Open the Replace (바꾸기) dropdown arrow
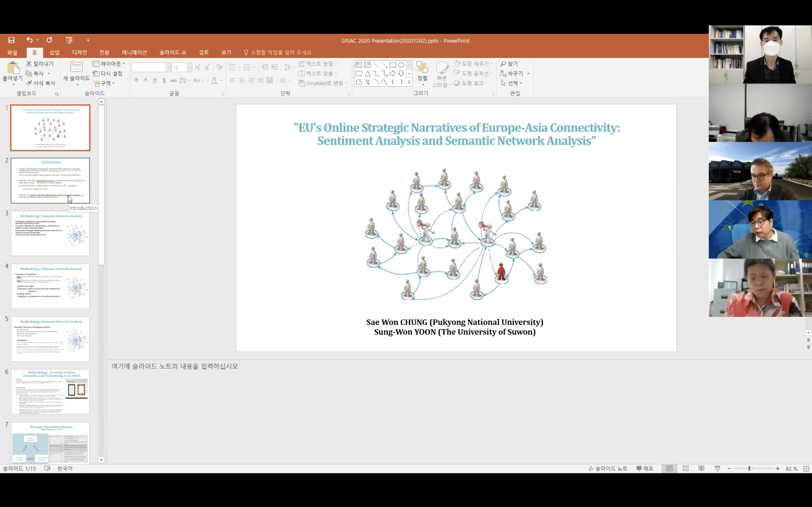 click(x=528, y=74)
